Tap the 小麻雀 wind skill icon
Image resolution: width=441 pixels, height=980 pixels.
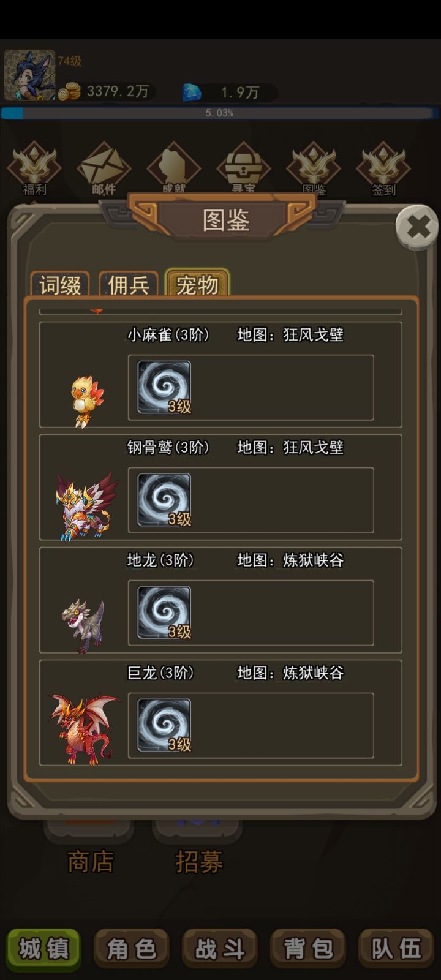click(x=164, y=387)
